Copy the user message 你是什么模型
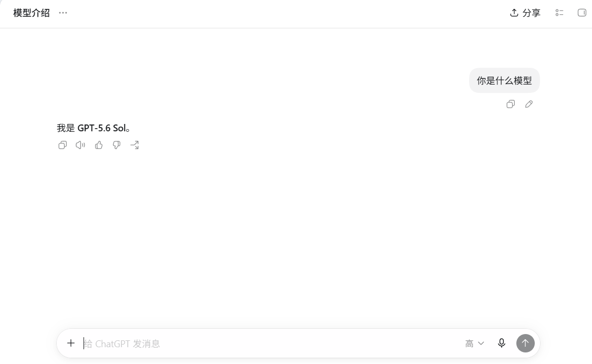The width and height of the screenshot is (592, 364). [x=511, y=104]
